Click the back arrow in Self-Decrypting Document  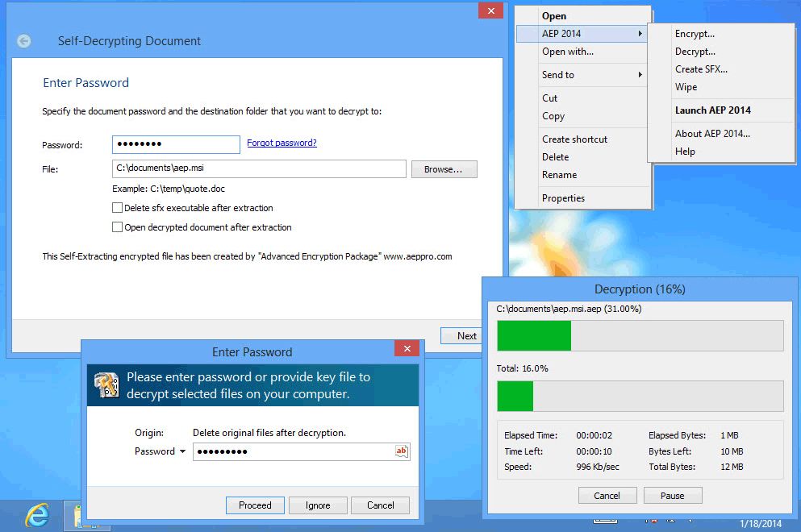pyautogui.click(x=24, y=41)
